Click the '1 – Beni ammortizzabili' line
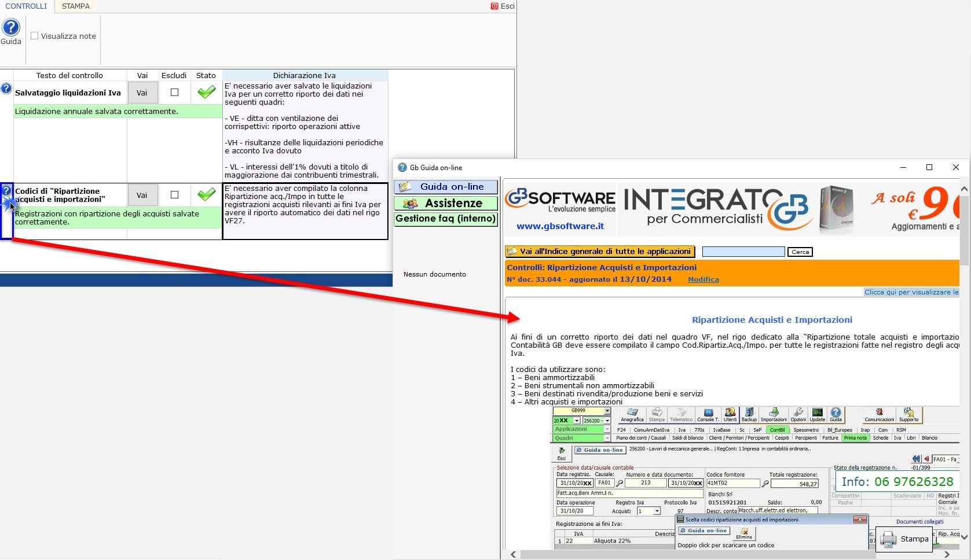Image resolution: width=971 pixels, height=560 pixels. click(552, 377)
